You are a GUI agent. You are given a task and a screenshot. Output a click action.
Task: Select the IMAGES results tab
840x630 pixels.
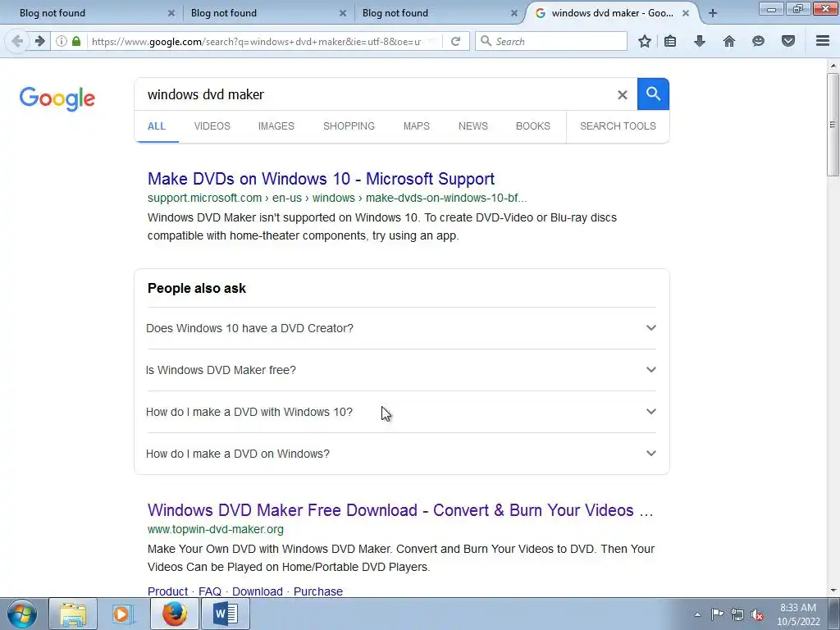(x=276, y=126)
